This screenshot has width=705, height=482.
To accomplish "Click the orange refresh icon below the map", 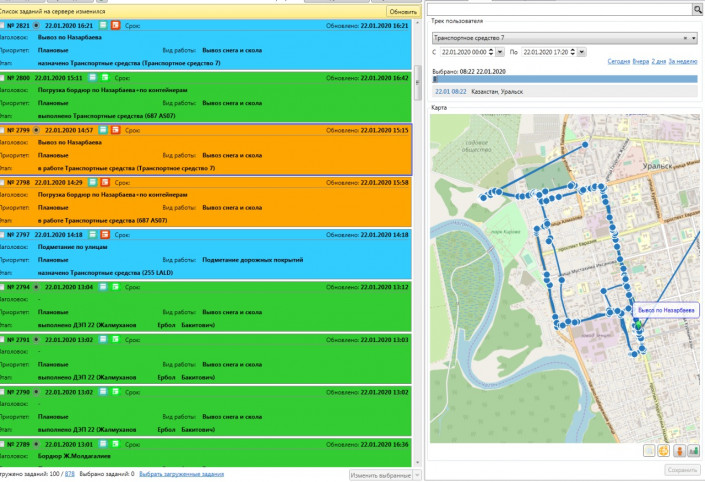I will (664, 451).
